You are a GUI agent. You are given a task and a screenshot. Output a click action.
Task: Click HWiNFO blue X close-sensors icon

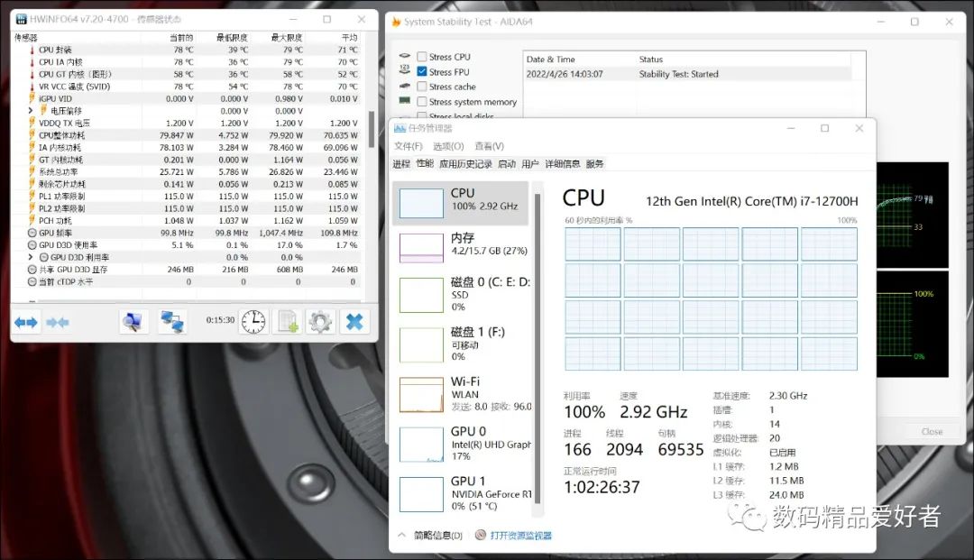[354, 322]
